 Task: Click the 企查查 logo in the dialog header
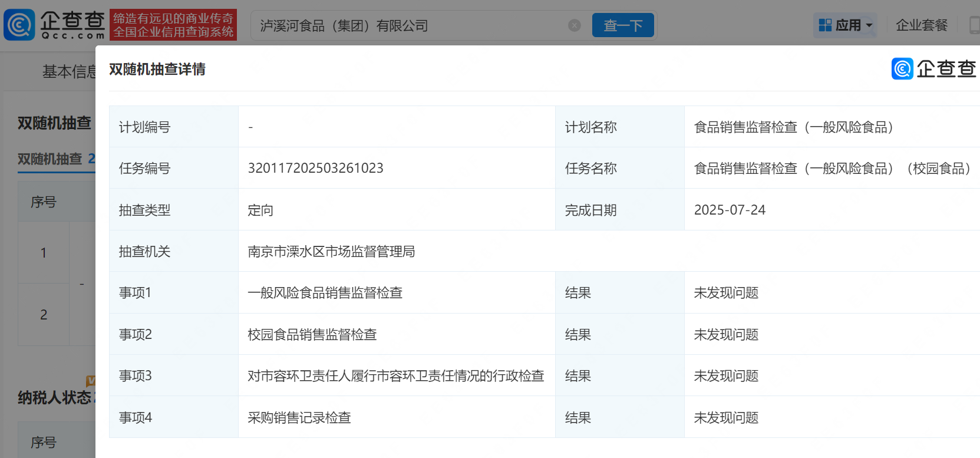(933, 69)
